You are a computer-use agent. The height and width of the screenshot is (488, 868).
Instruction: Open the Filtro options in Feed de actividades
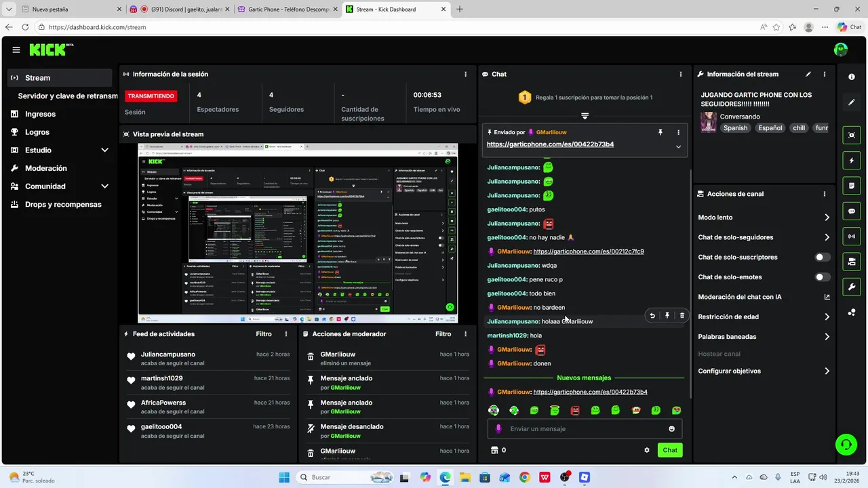pos(264,334)
